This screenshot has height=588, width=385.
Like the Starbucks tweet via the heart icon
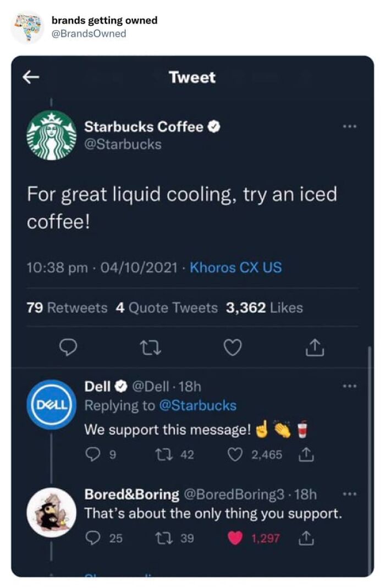click(x=233, y=346)
